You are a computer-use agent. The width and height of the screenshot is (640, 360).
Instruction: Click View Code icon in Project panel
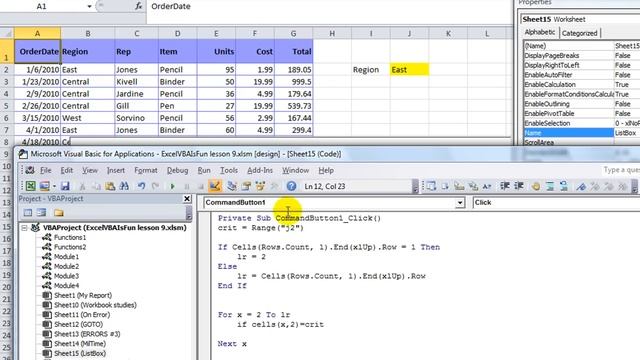pyautogui.click(x=28, y=213)
